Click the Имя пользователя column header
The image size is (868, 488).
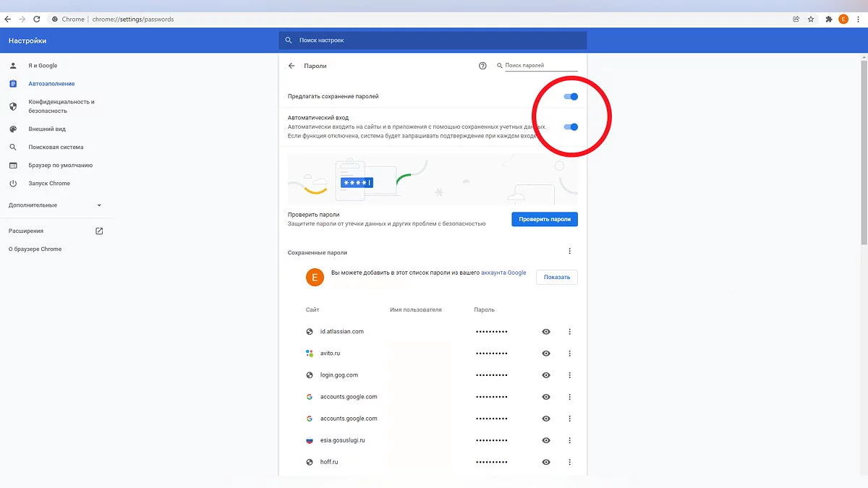point(416,310)
